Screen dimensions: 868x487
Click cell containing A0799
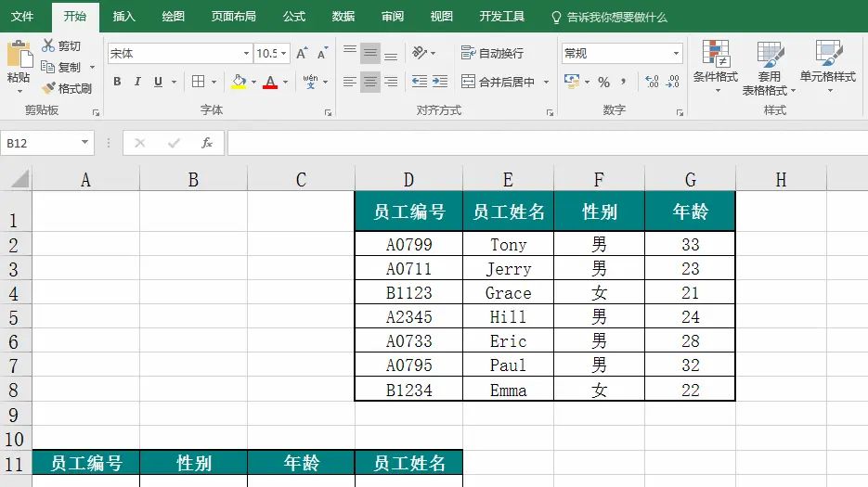(408, 244)
